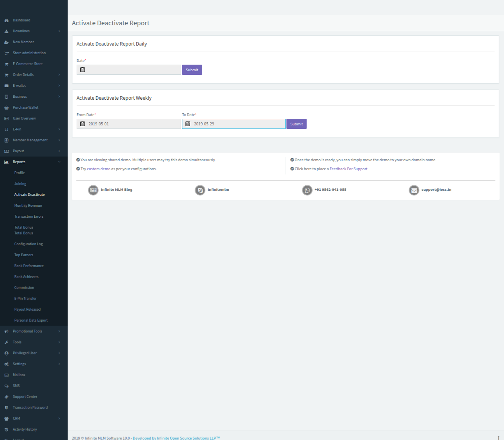Expand the Promotional Tools chevron
Screen dimensions: 504x440
click(x=59, y=331)
